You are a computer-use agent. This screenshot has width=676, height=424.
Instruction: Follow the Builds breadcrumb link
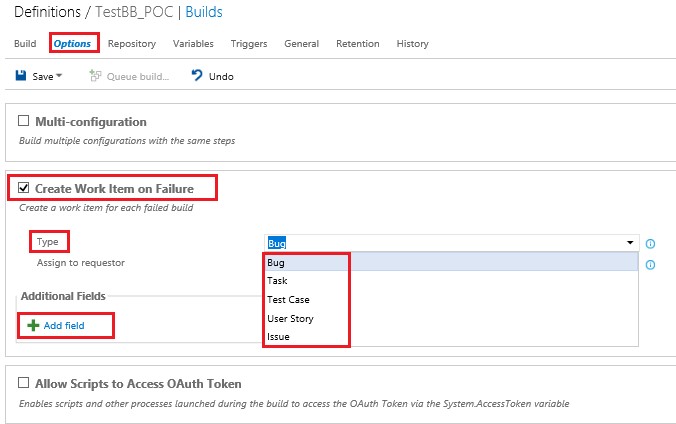204,12
